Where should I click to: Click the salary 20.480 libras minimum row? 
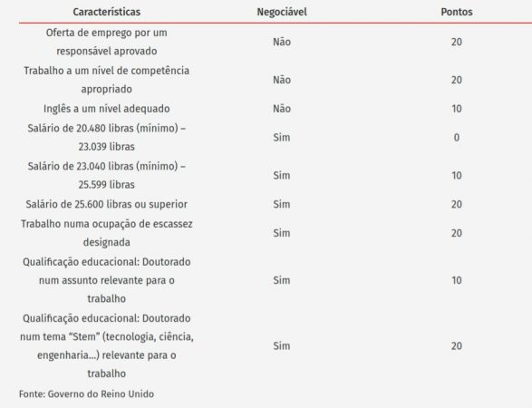276,138
